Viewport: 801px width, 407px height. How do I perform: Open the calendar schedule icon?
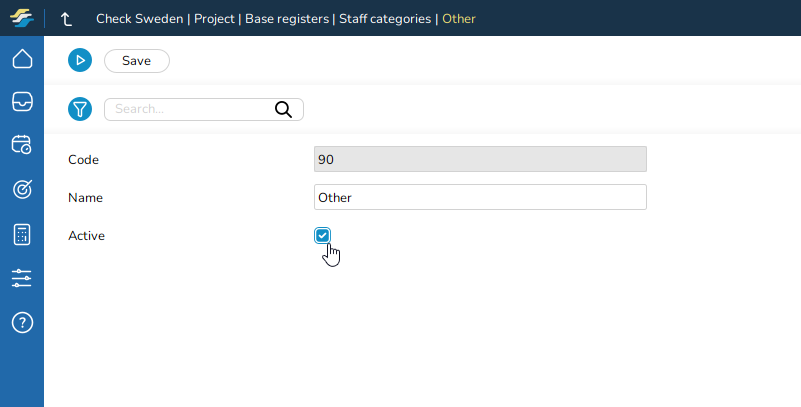click(x=22, y=145)
